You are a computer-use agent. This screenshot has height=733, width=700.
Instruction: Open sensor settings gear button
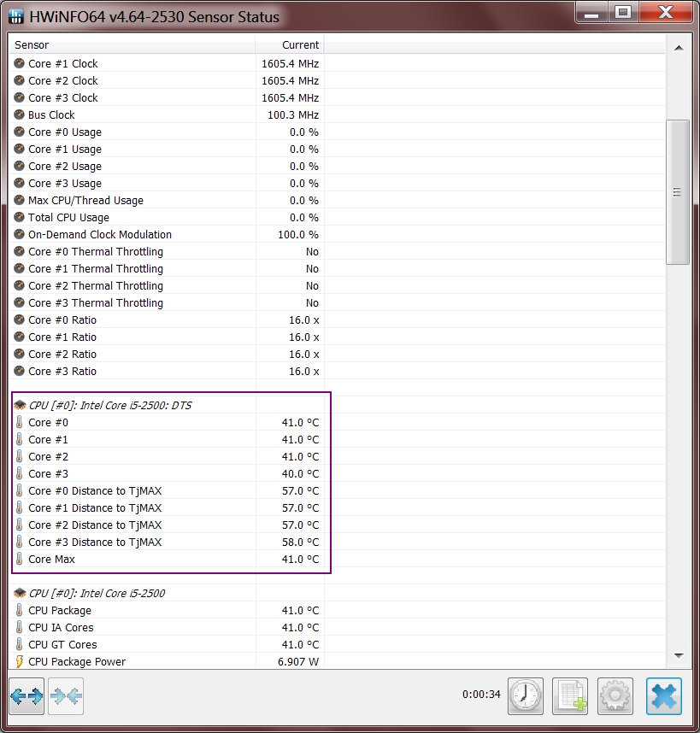point(615,696)
